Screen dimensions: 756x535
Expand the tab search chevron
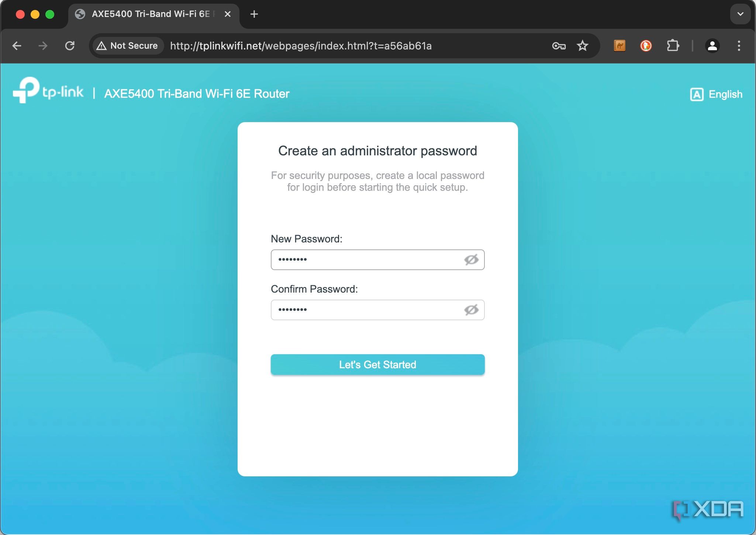point(740,14)
